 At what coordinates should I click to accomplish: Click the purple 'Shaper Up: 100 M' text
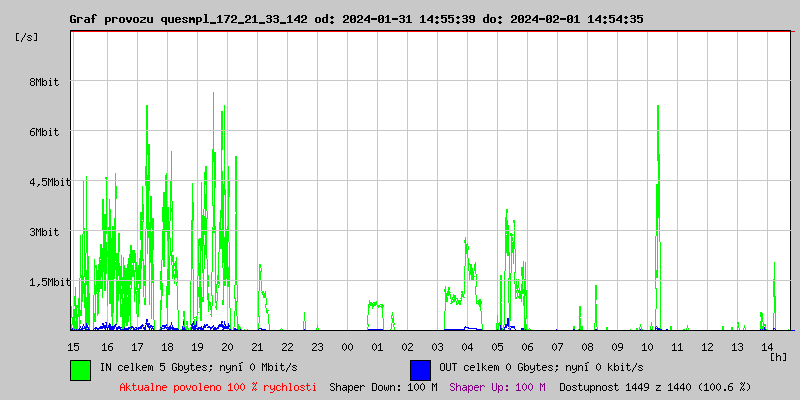click(x=497, y=387)
